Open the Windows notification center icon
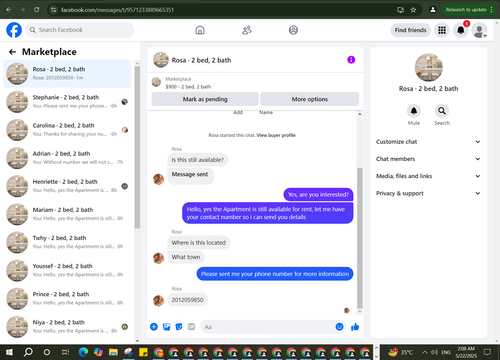Image resolution: width=500 pixels, height=360 pixels. [x=487, y=352]
